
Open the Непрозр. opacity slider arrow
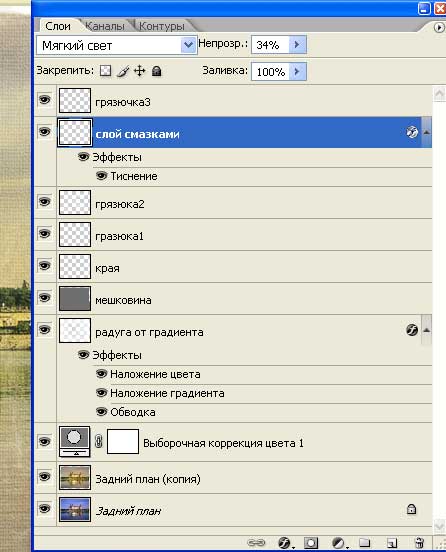pyautogui.click(x=297, y=44)
